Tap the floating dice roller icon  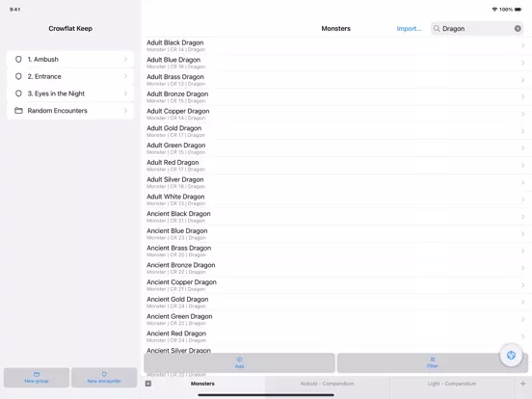tap(511, 356)
